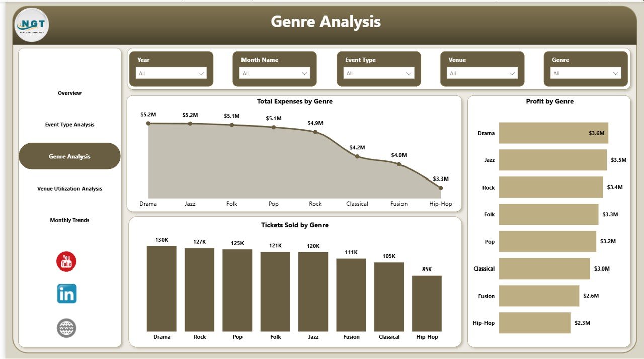Navigate to the Overview page
The image size is (644, 359).
(69, 93)
